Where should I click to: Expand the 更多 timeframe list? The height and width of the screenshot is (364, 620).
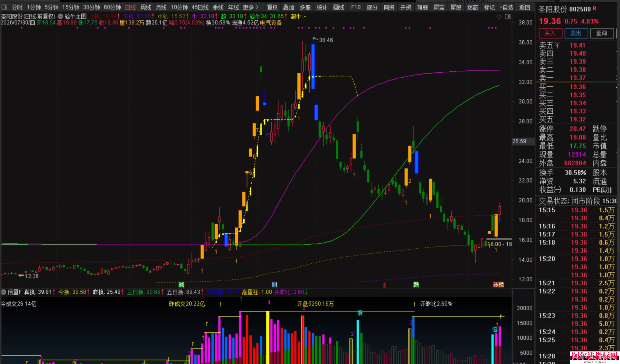[250, 7]
